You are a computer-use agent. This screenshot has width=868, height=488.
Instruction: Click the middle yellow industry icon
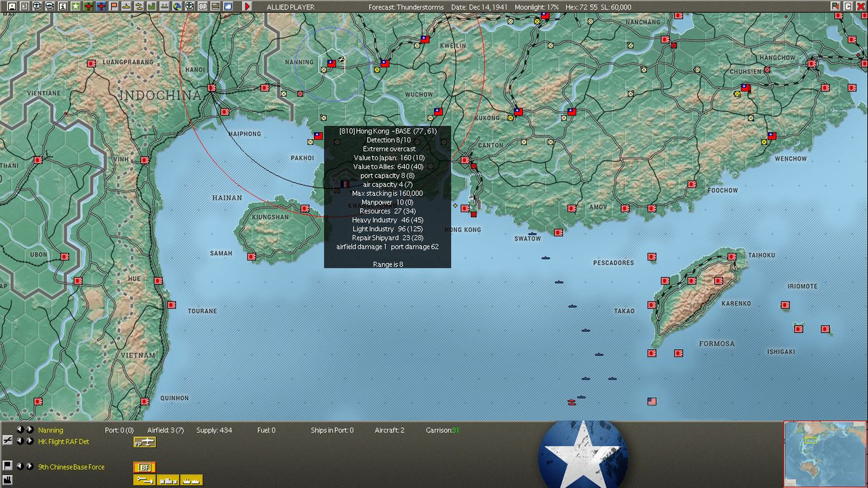(x=168, y=481)
